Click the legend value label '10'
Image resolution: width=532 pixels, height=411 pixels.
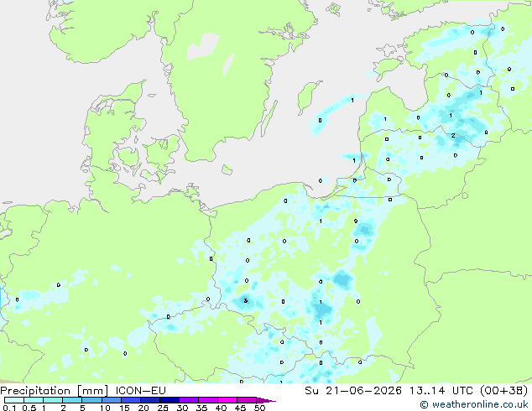pyautogui.click(x=105, y=408)
